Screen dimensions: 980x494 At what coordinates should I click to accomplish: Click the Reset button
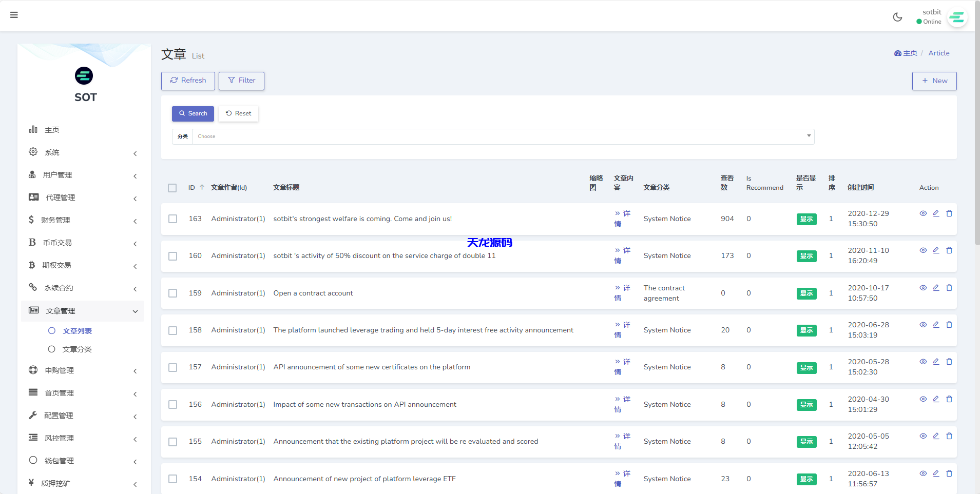238,113
